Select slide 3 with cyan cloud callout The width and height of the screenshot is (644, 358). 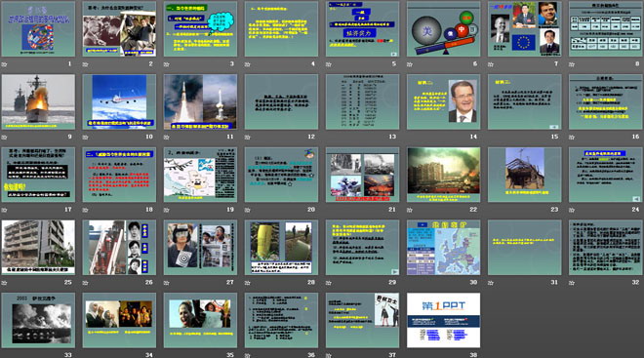tap(200, 28)
